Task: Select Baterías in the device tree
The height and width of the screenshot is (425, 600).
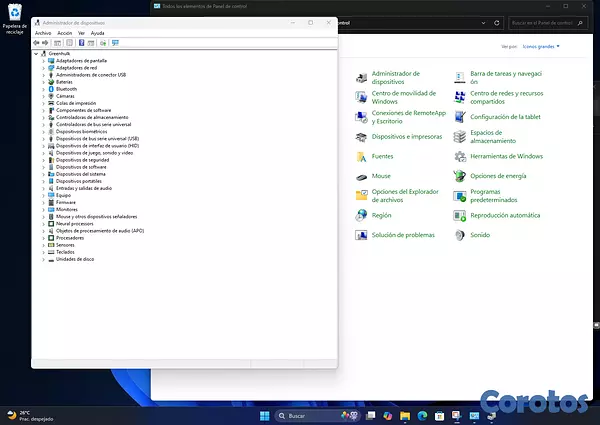Action: 64,82
